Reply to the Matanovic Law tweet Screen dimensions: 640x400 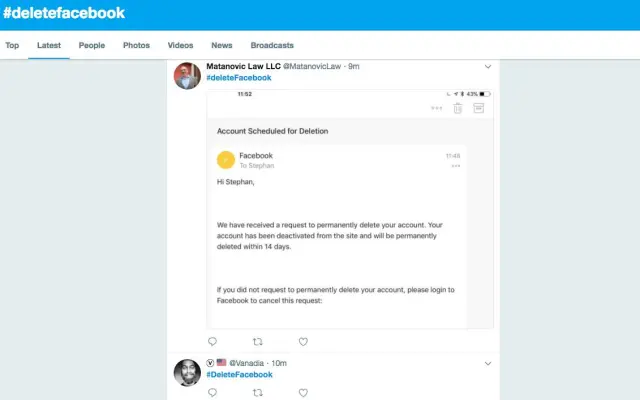point(212,342)
